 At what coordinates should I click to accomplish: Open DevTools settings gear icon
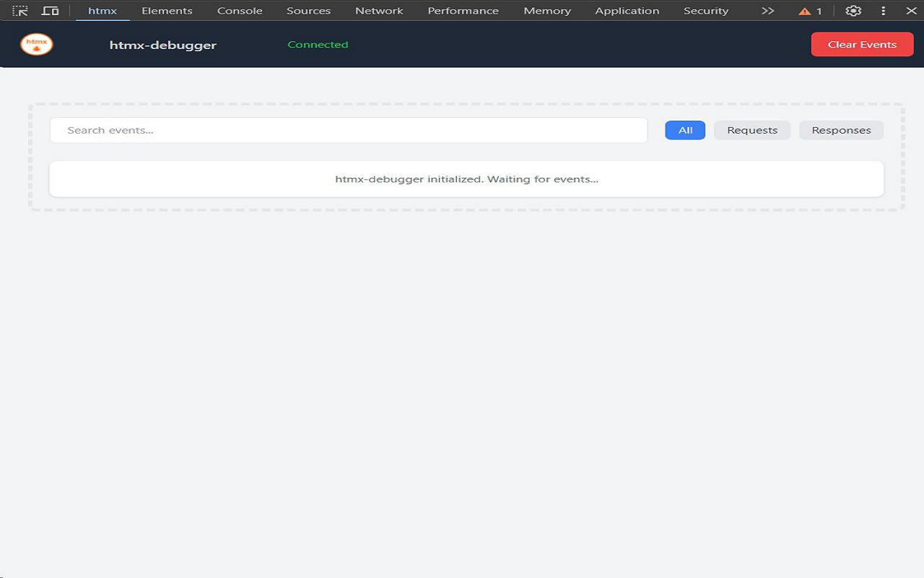point(853,11)
